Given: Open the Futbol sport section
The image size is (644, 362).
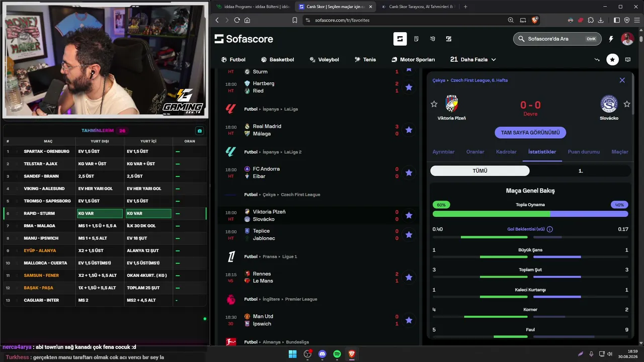Looking at the screenshot, I should pos(233,59).
